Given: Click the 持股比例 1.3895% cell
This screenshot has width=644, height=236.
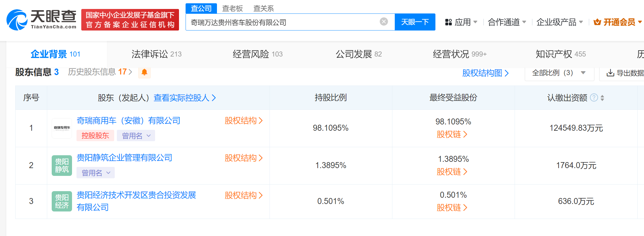Looking at the screenshot, I should (331, 165).
